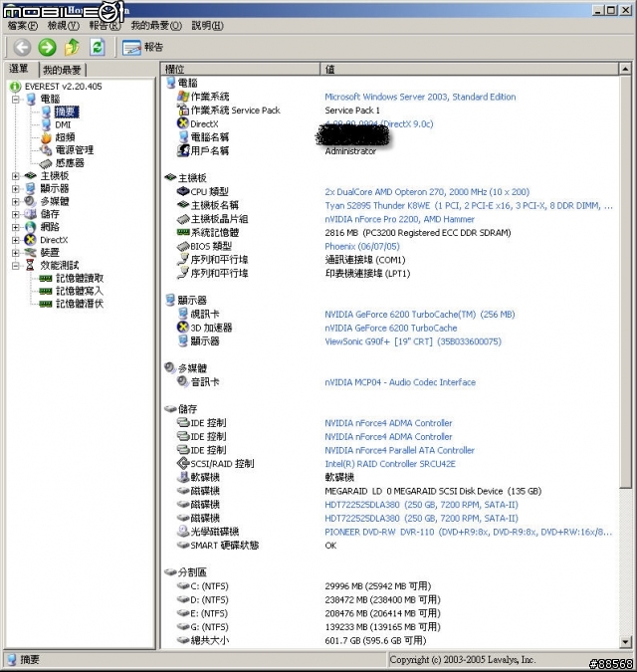Click the 軟碟機 floppy drive icon
Screen dimensions: 637x672
tap(183, 477)
